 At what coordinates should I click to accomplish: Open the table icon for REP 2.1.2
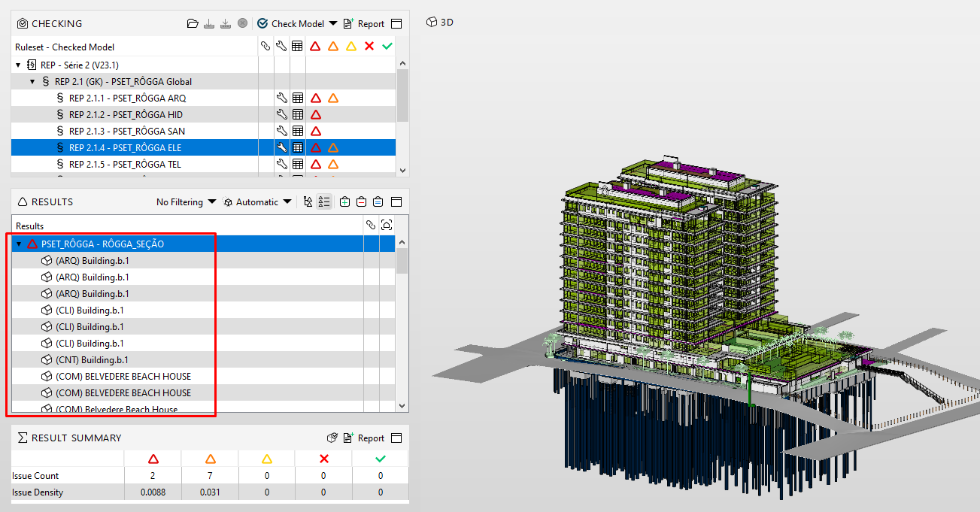[298, 114]
